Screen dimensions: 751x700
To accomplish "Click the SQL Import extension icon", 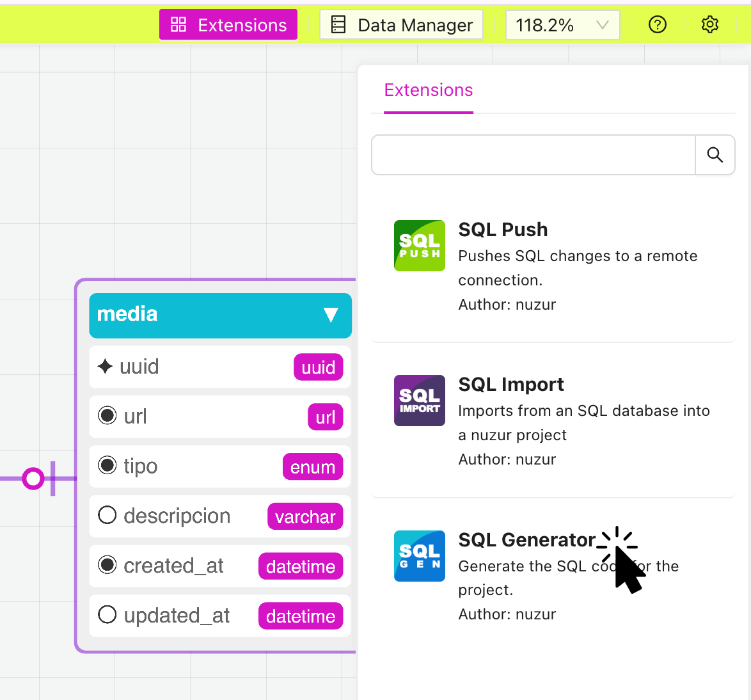I will pos(419,401).
